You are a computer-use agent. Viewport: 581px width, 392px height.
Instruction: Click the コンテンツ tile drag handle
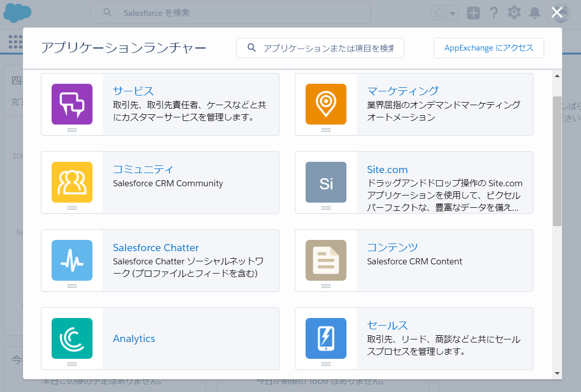tap(326, 286)
